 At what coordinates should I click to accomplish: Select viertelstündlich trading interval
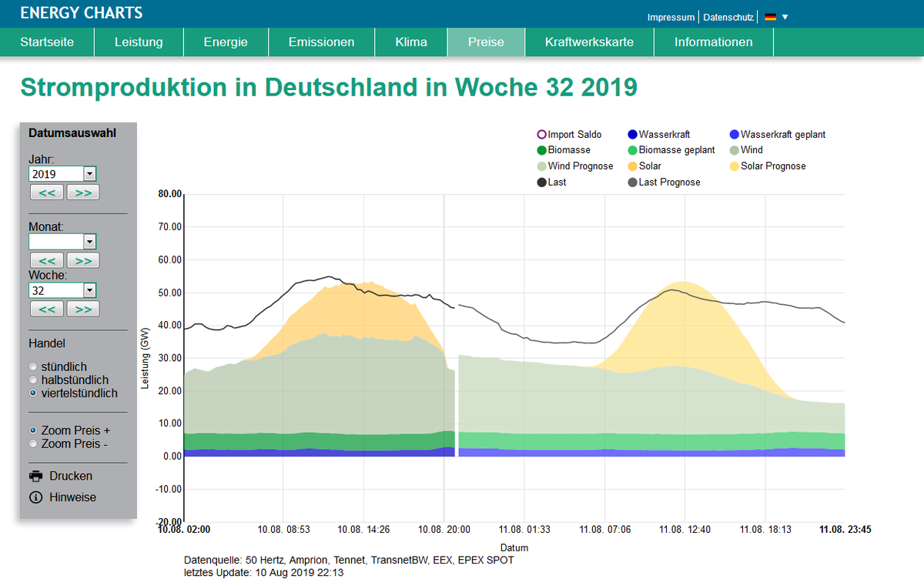(x=32, y=393)
